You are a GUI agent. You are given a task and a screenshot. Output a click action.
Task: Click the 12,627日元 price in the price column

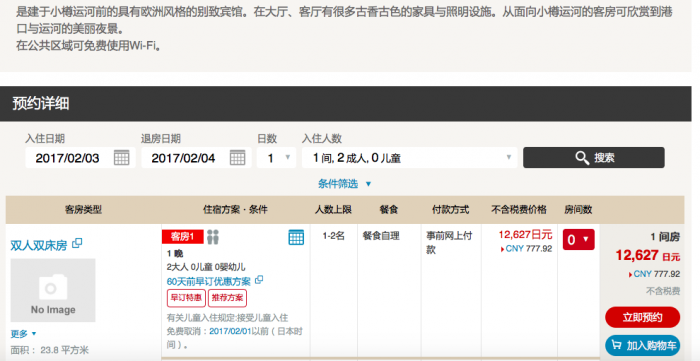(525, 235)
